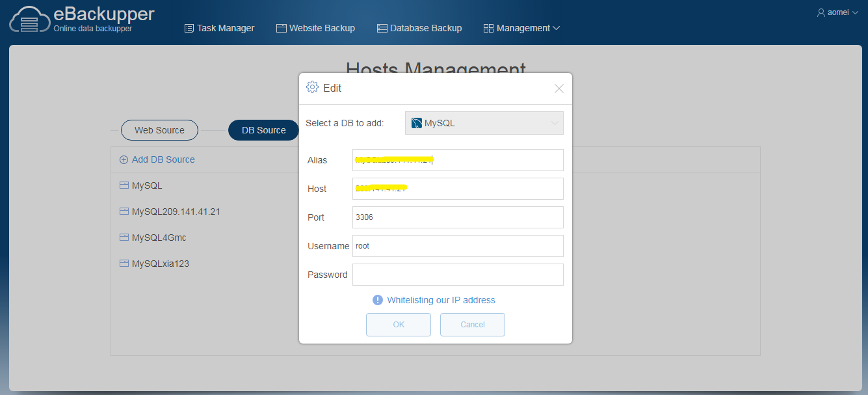The height and width of the screenshot is (395, 868).
Task: Click the Alias field label
Action: click(x=317, y=160)
